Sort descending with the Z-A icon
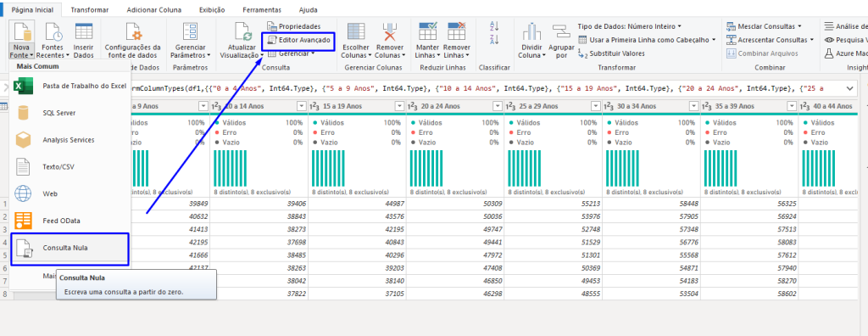Viewport: 868px width, 336px height. click(495, 39)
